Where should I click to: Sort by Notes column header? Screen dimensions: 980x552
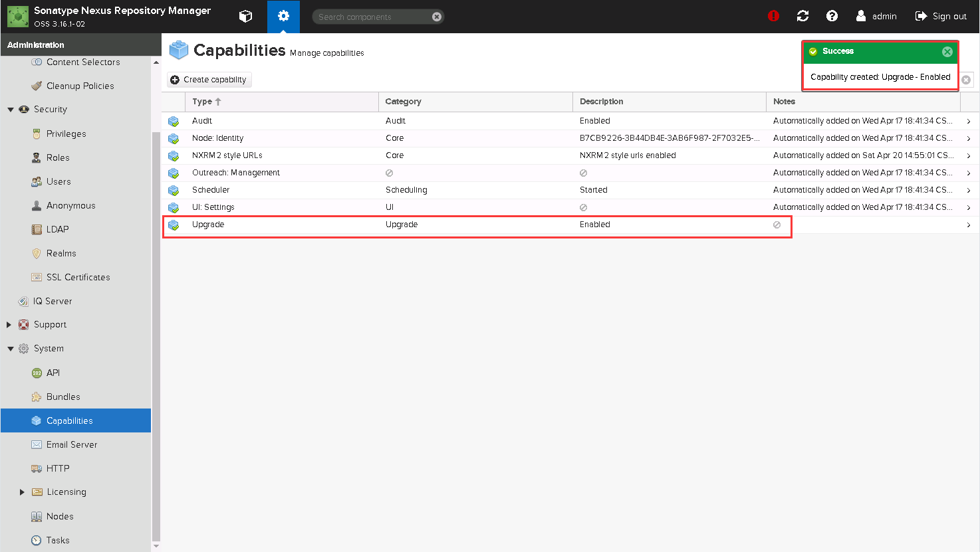point(863,102)
